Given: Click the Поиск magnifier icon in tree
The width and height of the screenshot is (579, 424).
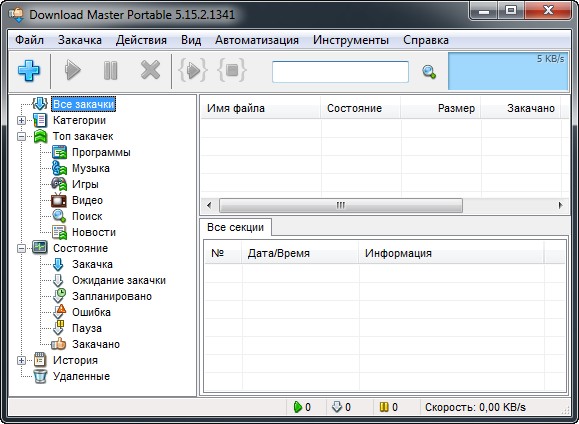Looking at the screenshot, I should 59,216.
